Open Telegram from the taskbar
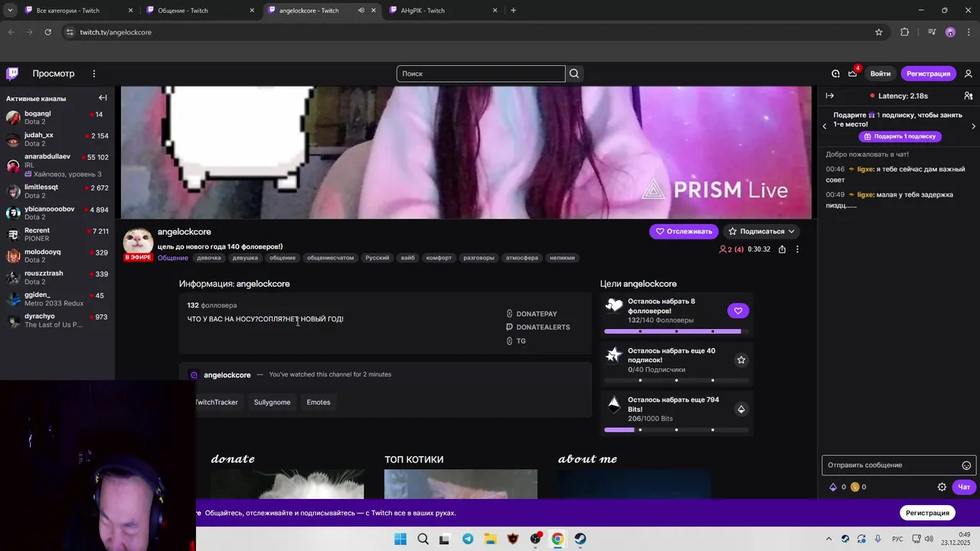This screenshot has height=551, width=980. pyautogui.click(x=468, y=539)
